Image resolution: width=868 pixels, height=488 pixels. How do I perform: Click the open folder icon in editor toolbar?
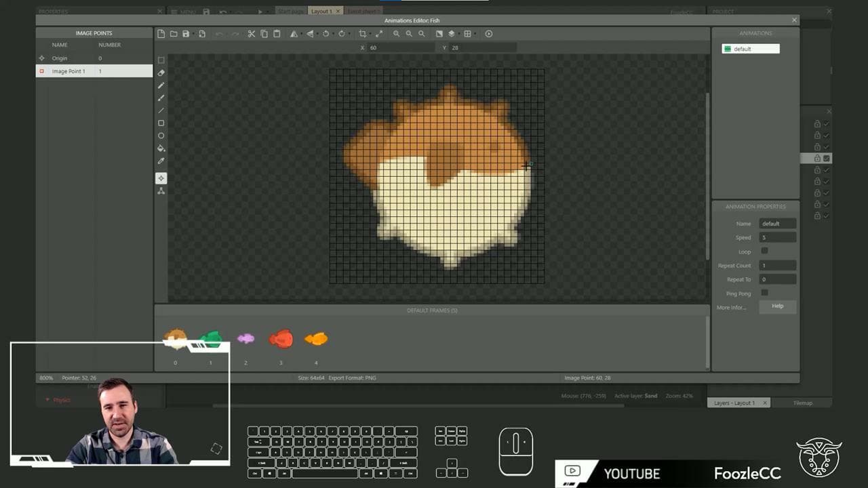[x=174, y=34]
